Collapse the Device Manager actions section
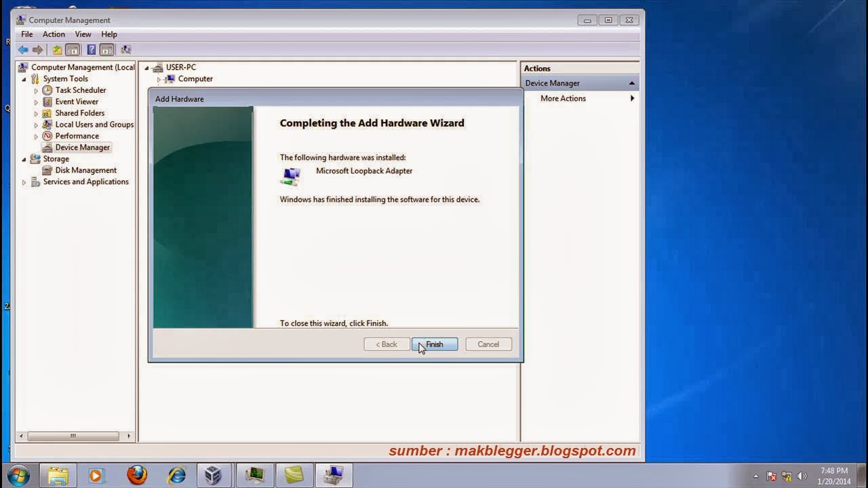Screen dimensions: 868x488 [631, 83]
